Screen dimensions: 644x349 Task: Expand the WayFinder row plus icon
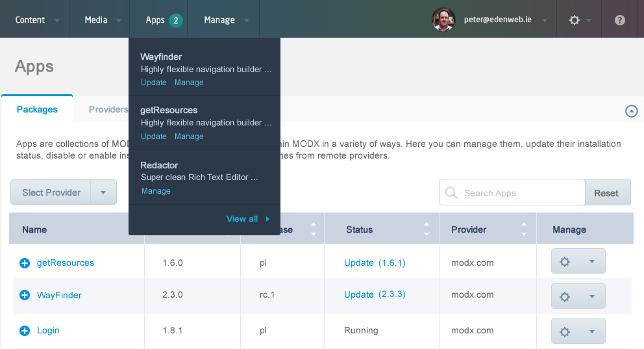[x=25, y=295]
